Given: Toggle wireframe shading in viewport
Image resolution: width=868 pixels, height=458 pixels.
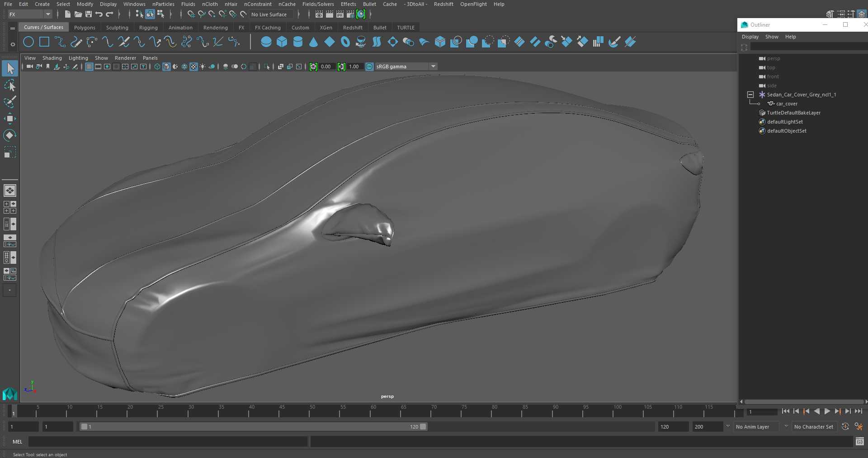Looking at the screenshot, I should click(x=157, y=67).
